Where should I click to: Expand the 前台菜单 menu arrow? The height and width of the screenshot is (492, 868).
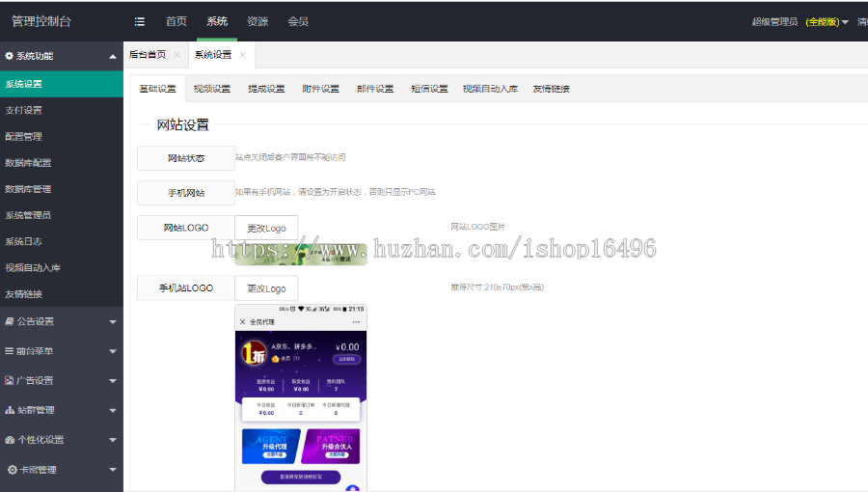[x=113, y=351]
